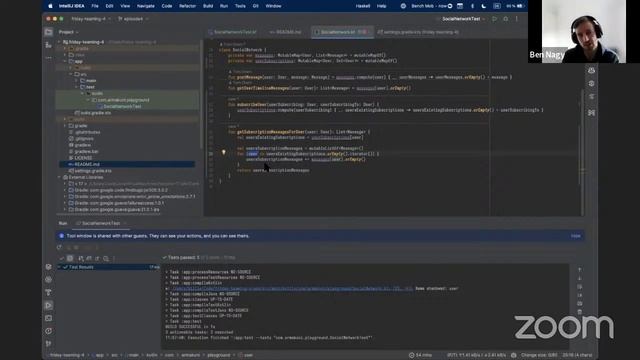This screenshot has width=640, height=360.
Task: Open the AI Assistant spiral icon in right sidebar
Action: (x=591, y=84)
